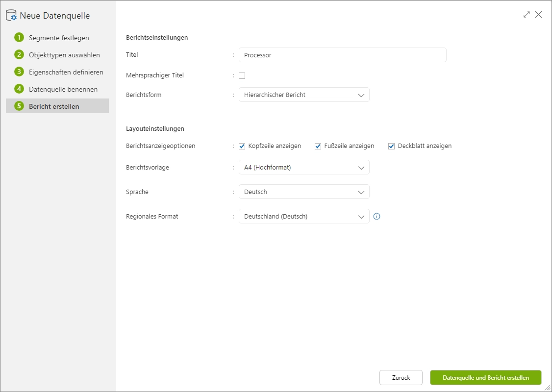This screenshot has height=392, width=552.
Task: Click the expand dialog arrows icon
Action: coord(527,15)
